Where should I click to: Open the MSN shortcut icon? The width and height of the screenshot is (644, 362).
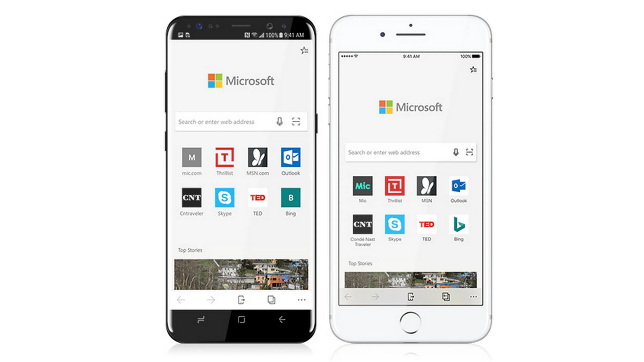tap(257, 157)
